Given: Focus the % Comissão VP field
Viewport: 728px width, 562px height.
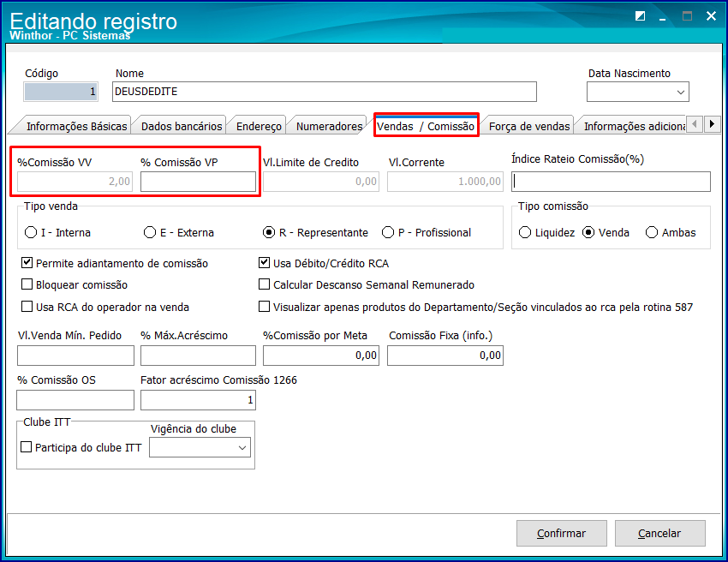Looking at the screenshot, I should (x=198, y=182).
